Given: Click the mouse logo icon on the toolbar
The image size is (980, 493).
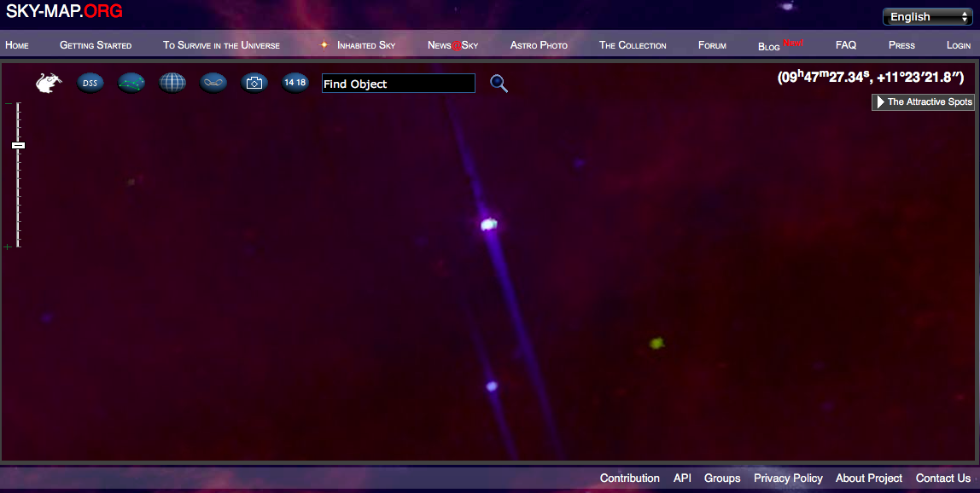Looking at the screenshot, I should pyautogui.click(x=49, y=81).
